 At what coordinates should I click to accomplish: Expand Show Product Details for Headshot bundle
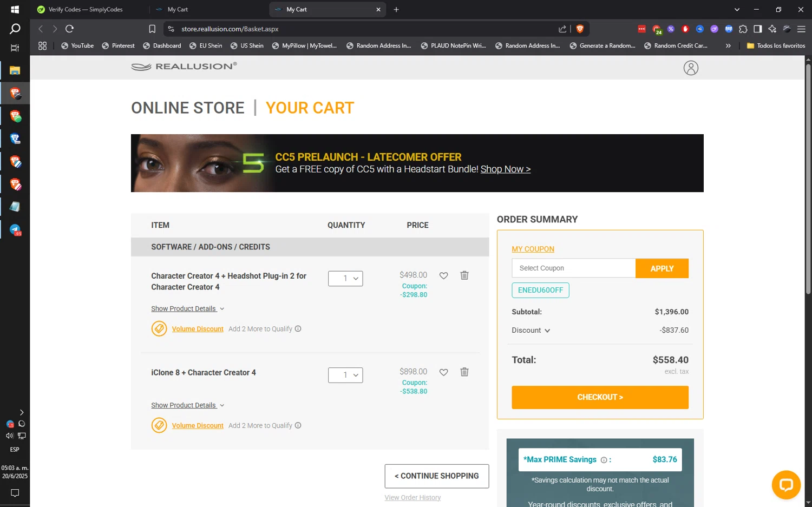[187, 308]
